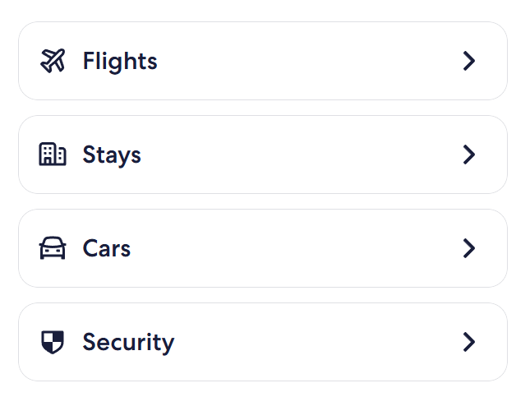516x420 pixels.
Task: Expand Stays using its right chevron
Action: point(469,155)
